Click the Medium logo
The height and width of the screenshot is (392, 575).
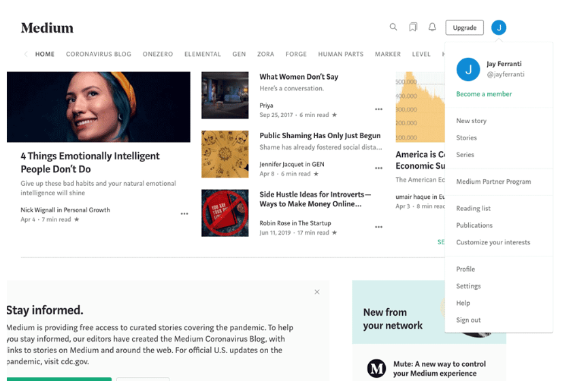click(x=47, y=28)
